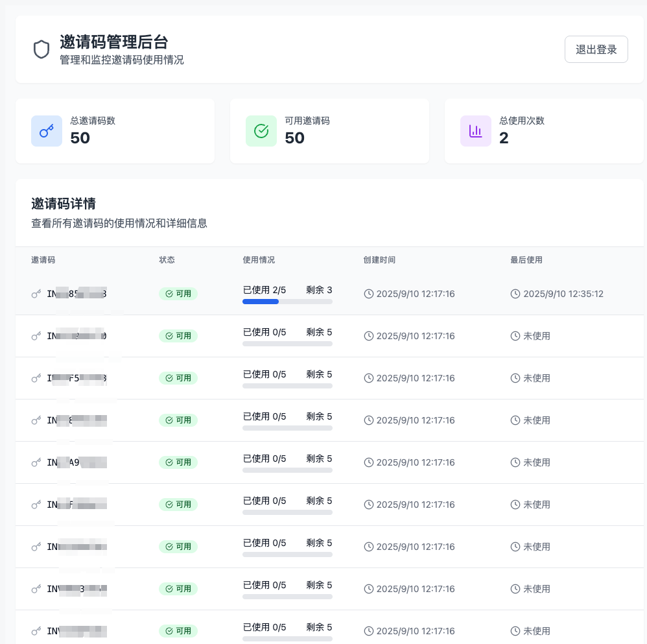Click the purple bar chart icon in 总使用次数 card
The width and height of the screenshot is (647, 644).
coord(476,131)
